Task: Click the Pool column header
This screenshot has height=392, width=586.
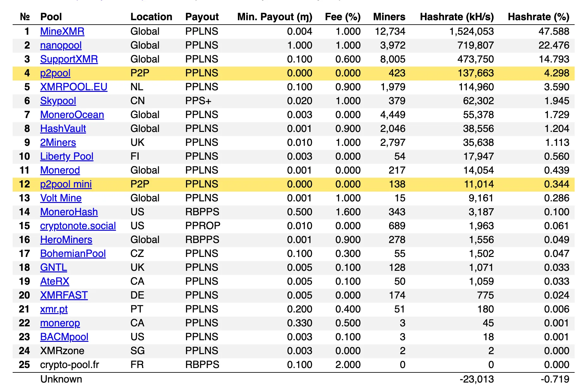Action: (51, 17)
